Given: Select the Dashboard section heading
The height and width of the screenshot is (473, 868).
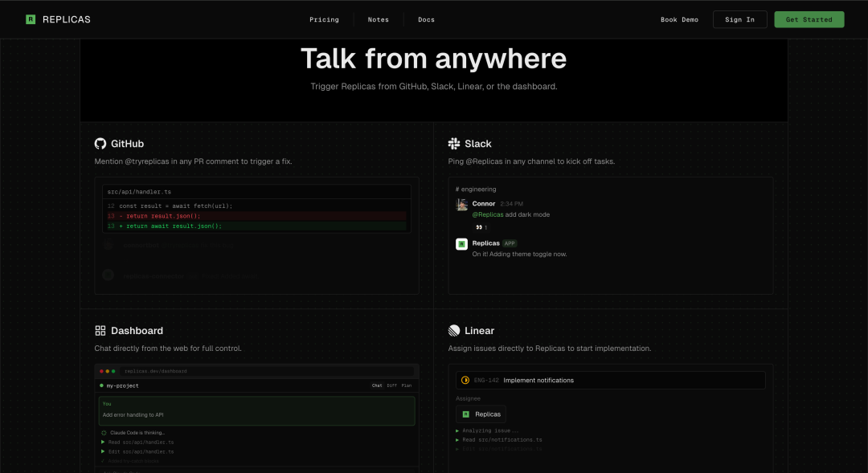Looking at the screenshot, I should click(x=137, y=331).
